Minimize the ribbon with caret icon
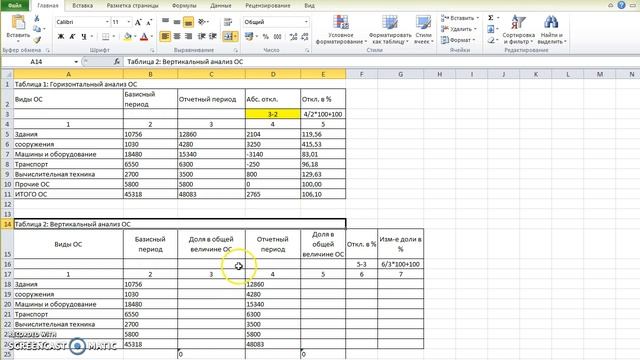Viewport: 640px width, 360px height. pos(611,5)
